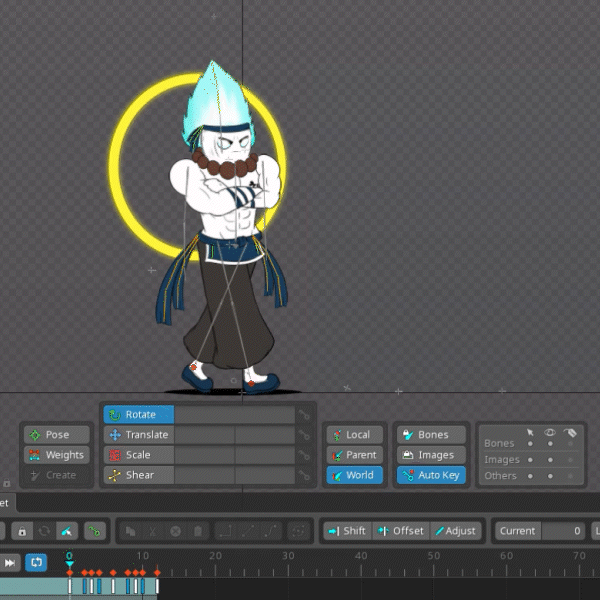Select the keyframe diamond at frame 12
Viewport: 600px width, 600px height.
157,573
